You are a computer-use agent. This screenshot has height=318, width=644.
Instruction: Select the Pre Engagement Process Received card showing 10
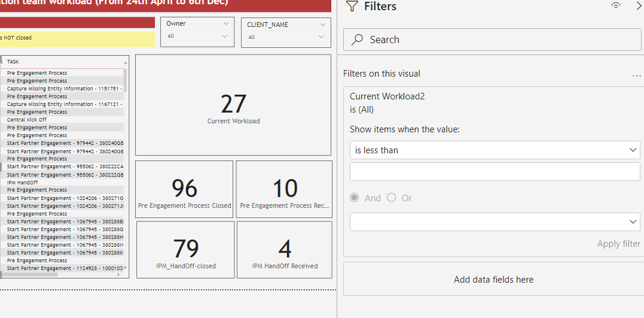tap(284, 189)
